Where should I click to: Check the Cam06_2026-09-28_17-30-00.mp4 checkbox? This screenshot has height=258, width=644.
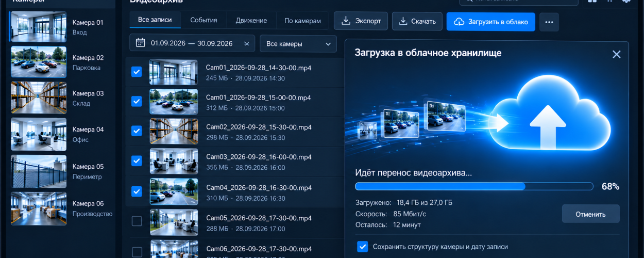point(137,252)
